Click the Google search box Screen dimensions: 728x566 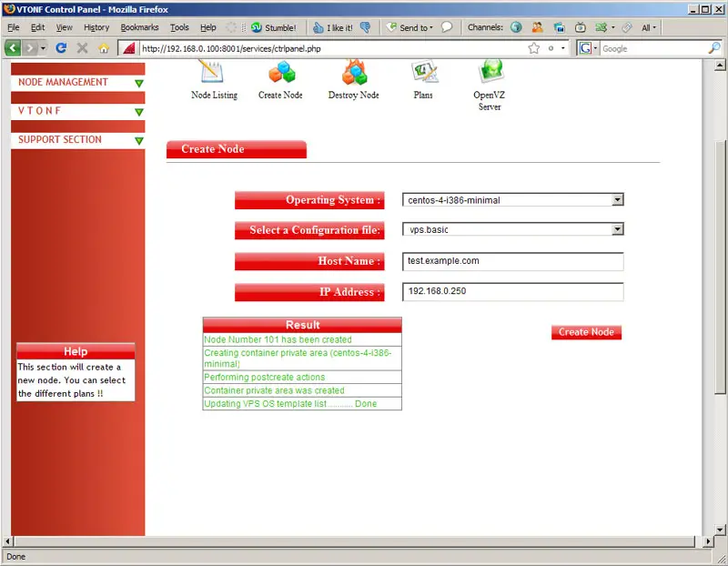653,48
